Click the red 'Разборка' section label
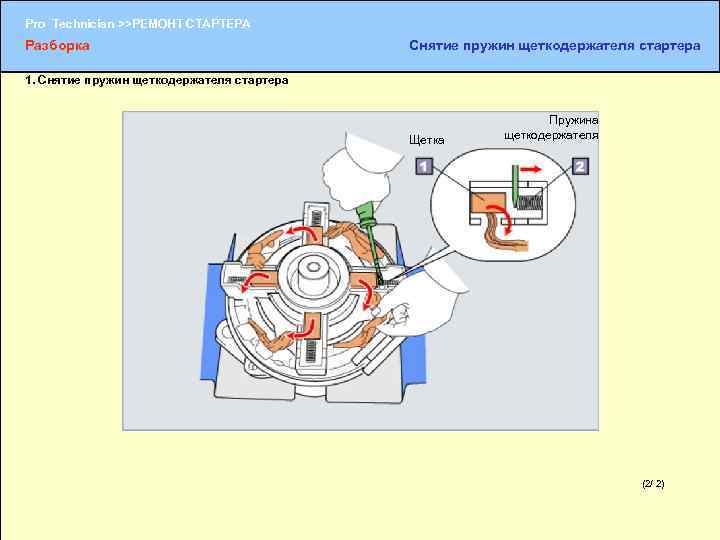This screenshot has width=720, height=540. pyautogui.click(x=57, y=45)
